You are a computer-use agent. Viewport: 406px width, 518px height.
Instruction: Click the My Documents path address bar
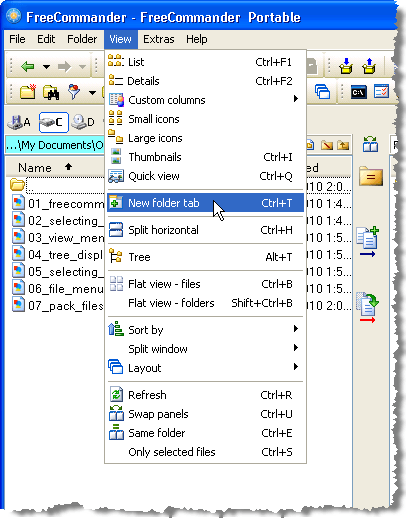click(x=55, y=145)
